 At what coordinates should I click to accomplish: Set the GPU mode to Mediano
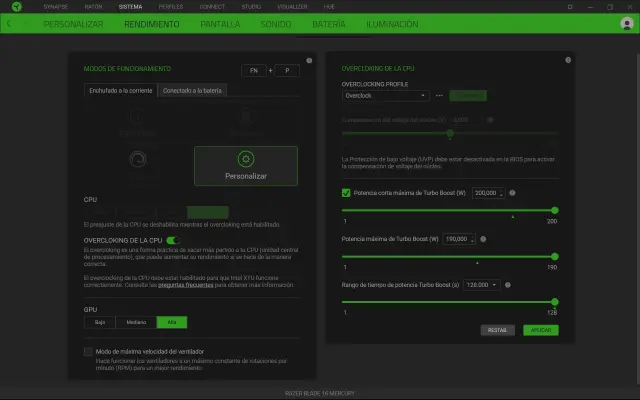coord(136,322)
